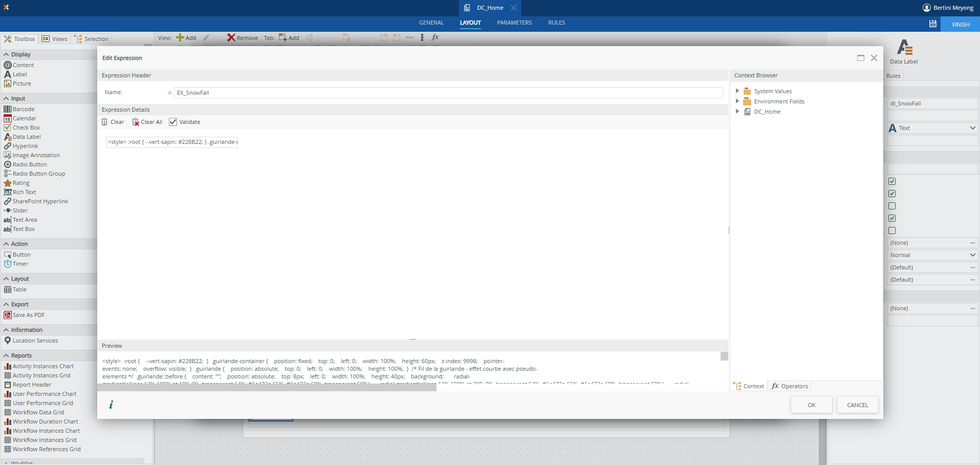Select the Workflow Duration Chart report control
This screenshot has width=980, height=465.
click(45, 421)
